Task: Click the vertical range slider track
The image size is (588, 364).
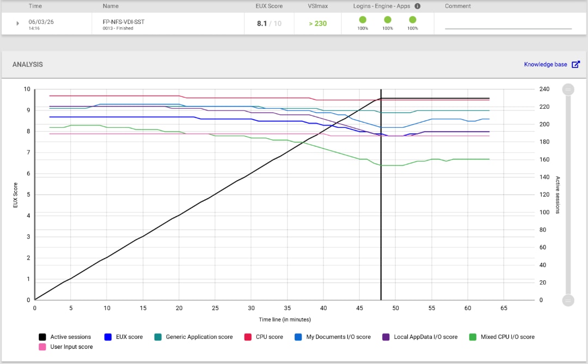Action: (568, 195)
